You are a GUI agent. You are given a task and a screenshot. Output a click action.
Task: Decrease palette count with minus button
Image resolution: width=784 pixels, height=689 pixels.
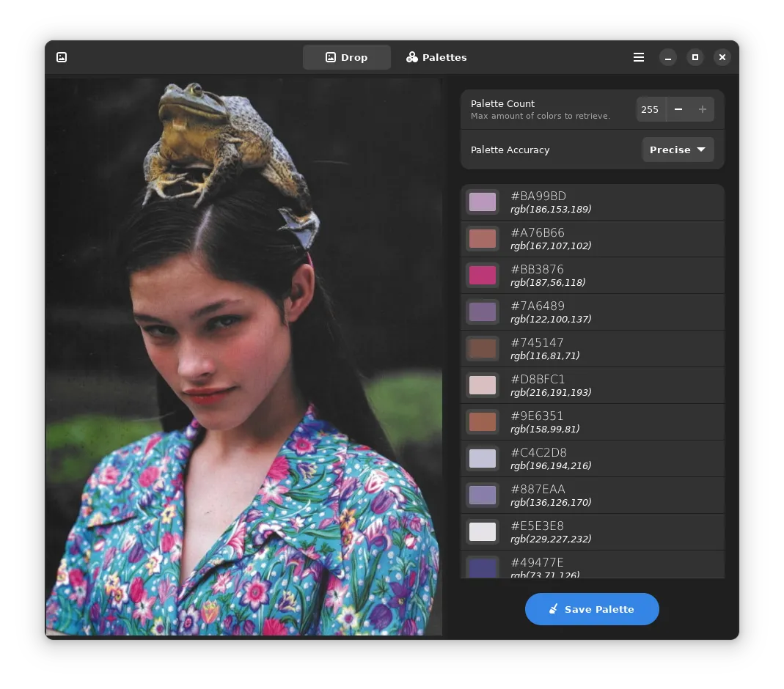click(678, 109)
